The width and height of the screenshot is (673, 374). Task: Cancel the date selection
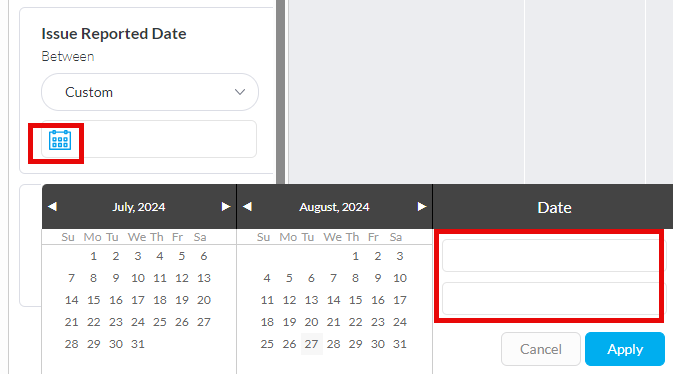[x=541, y=349]
